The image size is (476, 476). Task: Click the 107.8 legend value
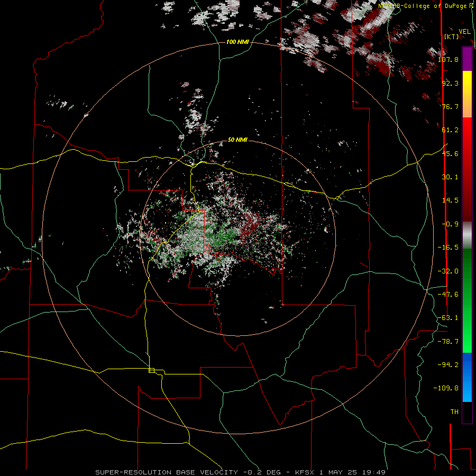coord(448,59)
